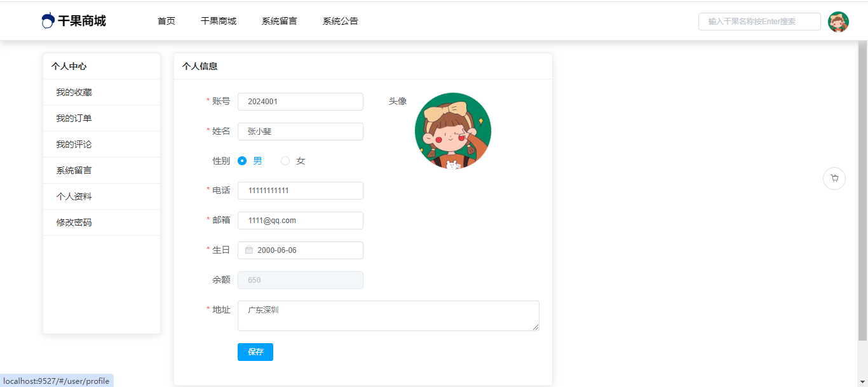Click the 个人信息 panel heading
The image size is (868, 387).
pyautogui.click(x=200, y=66)
